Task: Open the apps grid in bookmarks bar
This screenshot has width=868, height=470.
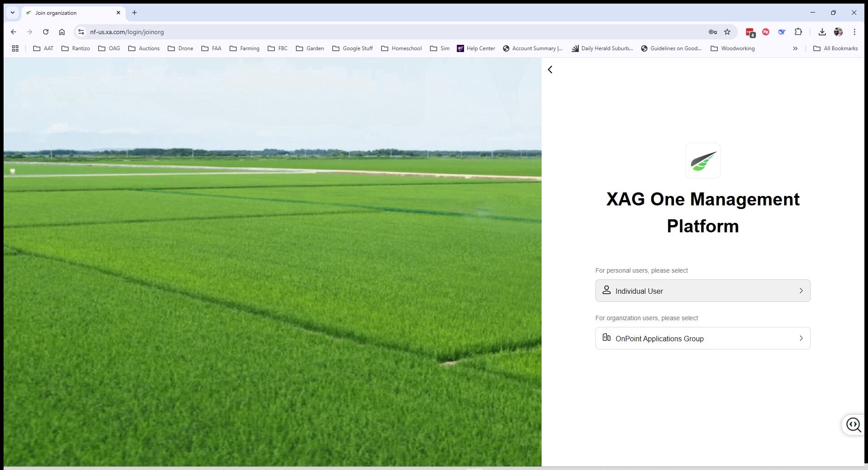Action: (x=15, y=48)
